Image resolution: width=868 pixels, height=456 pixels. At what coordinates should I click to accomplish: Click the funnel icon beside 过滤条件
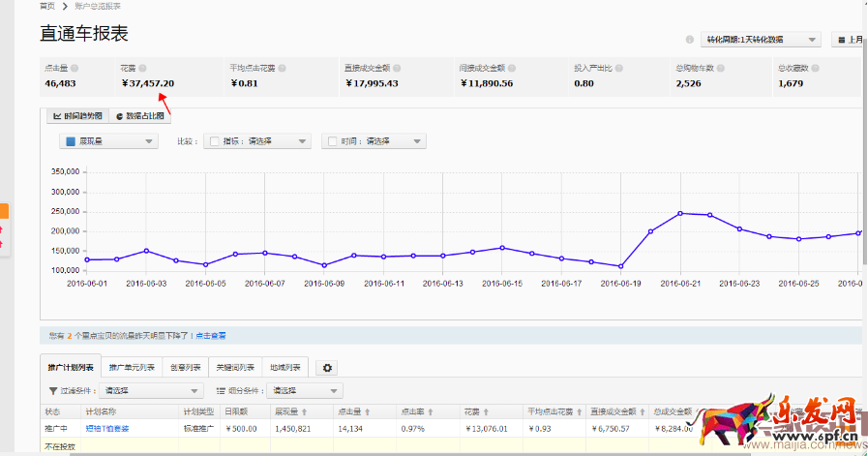point(53,391)
